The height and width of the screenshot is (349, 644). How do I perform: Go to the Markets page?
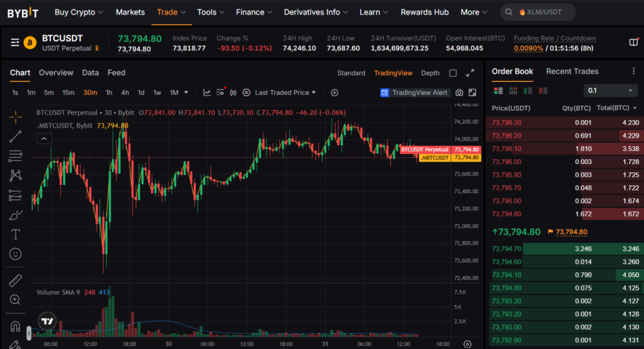pos(130,13)
